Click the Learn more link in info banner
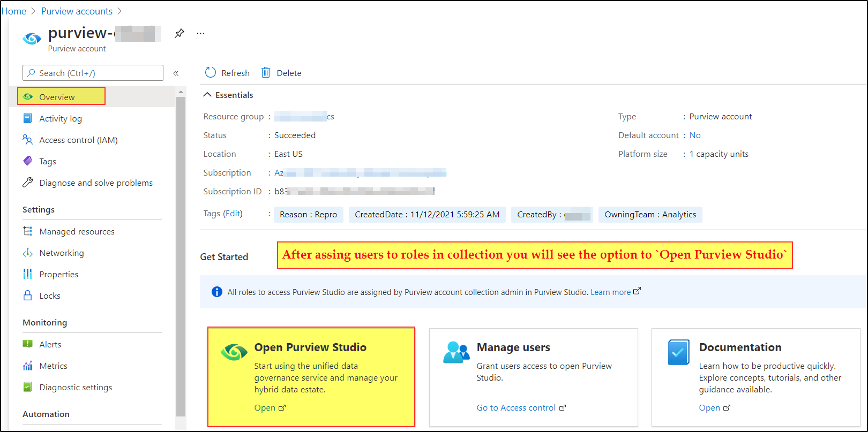The image size is (868, 432). point(611,292)
